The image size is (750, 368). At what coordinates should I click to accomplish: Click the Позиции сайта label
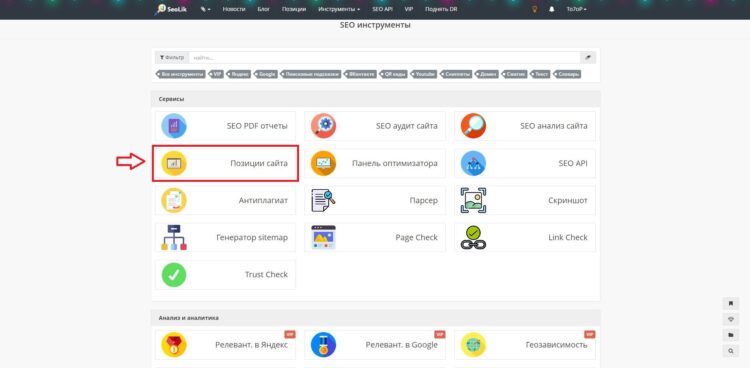259,163
